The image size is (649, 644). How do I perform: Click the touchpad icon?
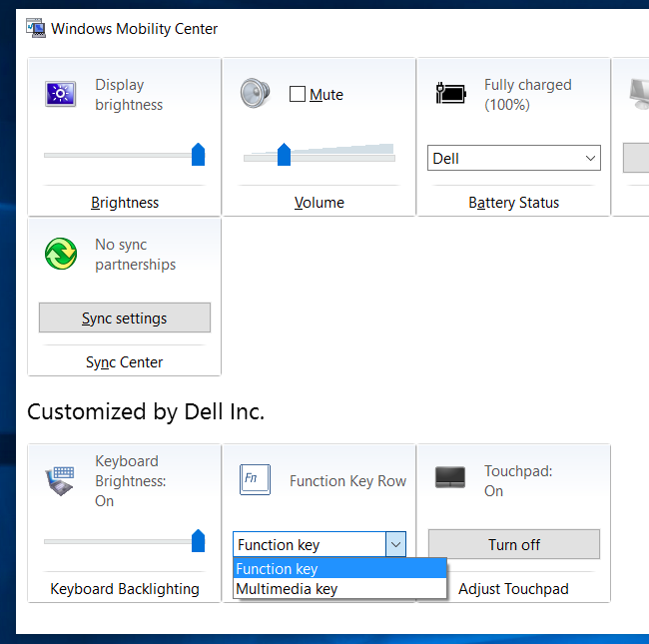pos(450,477)
